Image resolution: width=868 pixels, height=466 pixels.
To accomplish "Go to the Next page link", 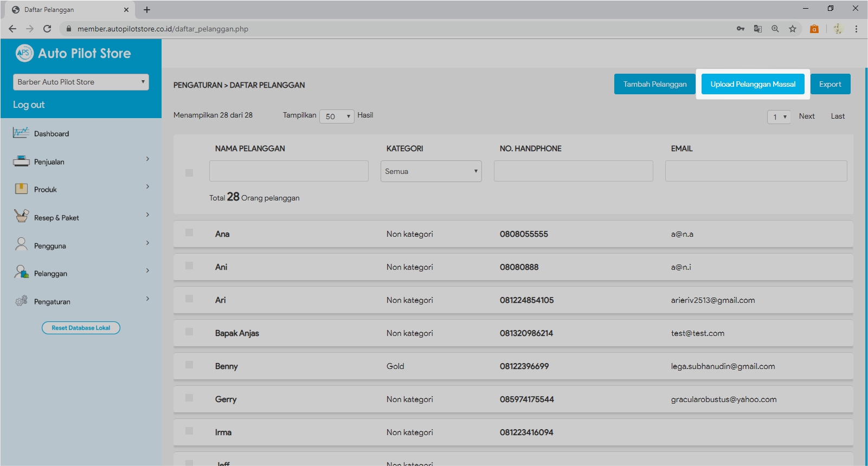I will click(806, 116).
